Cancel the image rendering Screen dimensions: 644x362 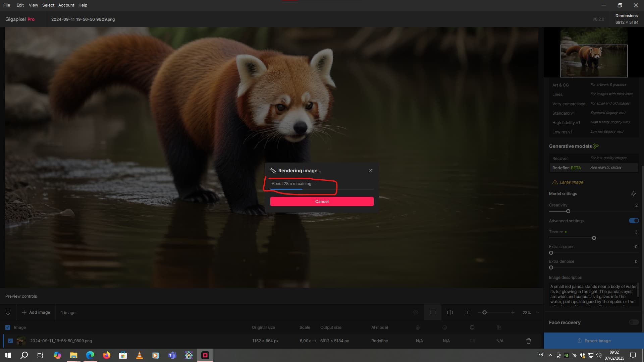click(x=322, y=201)
